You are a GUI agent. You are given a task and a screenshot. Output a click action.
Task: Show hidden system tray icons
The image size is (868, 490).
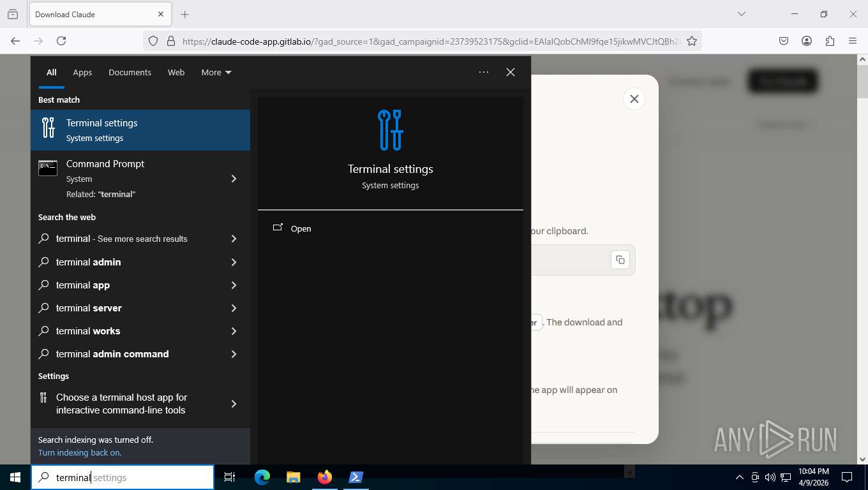(740, 477)
